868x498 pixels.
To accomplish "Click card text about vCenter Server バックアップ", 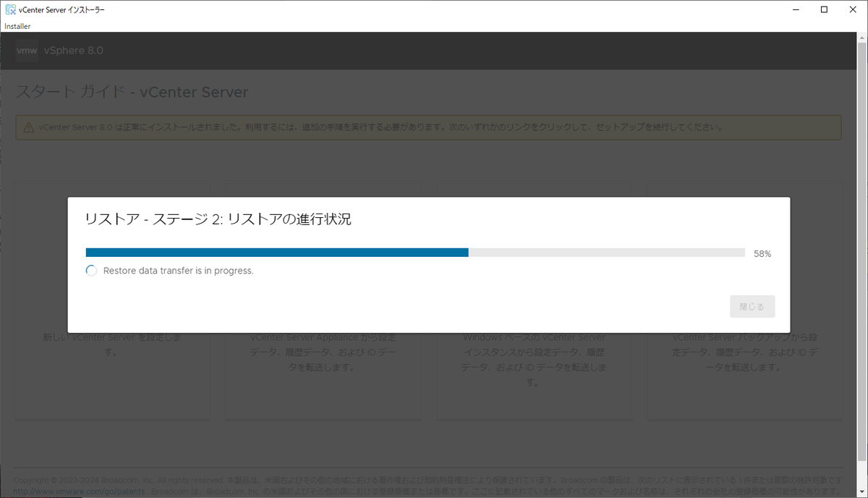I will 745,353.
